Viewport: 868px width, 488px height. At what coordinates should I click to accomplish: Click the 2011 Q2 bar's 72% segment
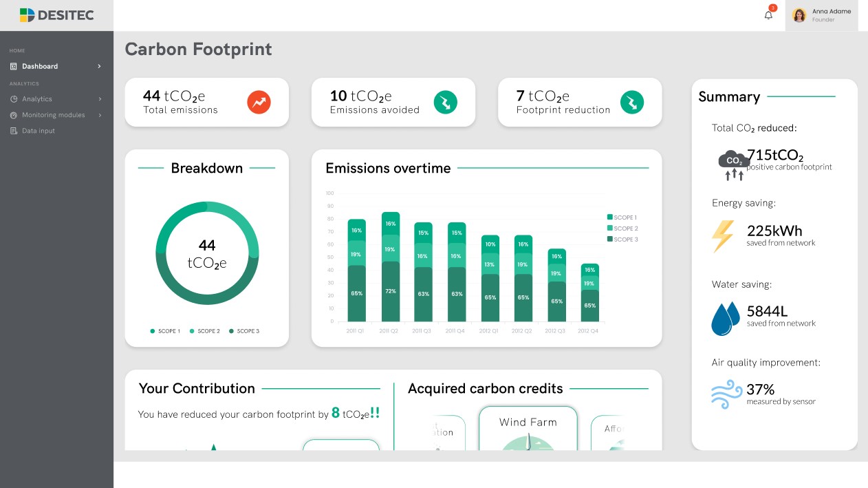[391, 291]
